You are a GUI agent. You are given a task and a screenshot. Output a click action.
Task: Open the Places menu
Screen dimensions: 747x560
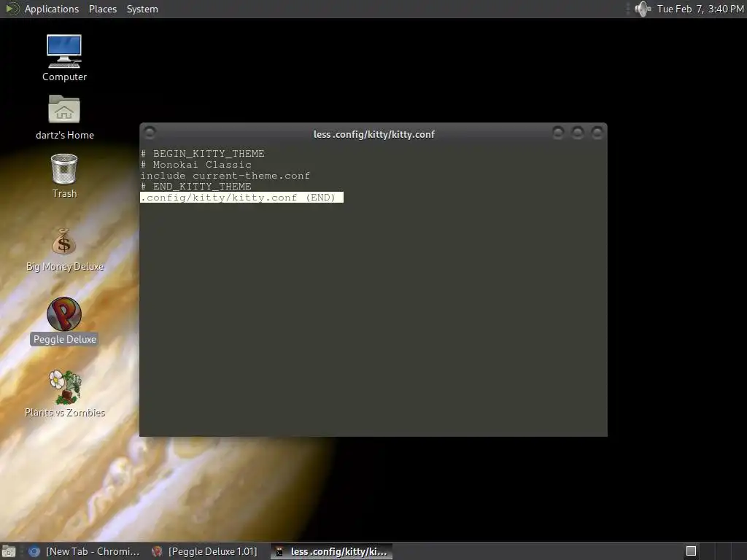102,9
